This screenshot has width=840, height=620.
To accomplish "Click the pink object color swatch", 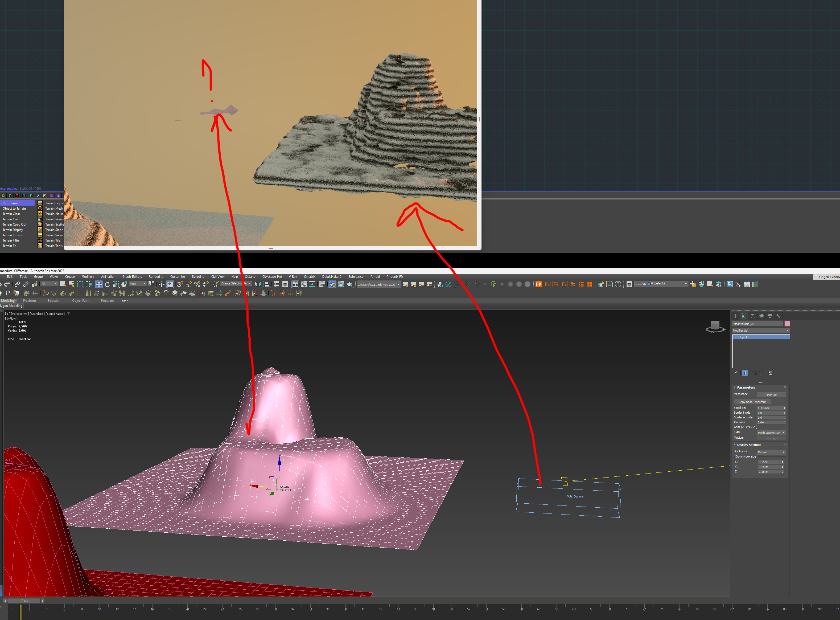I will coord(787,324).
